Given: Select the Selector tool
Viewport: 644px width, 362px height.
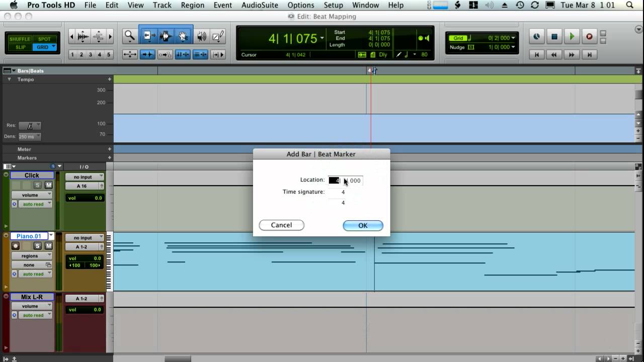Looking at the screenshot, I should pyautogui.click(x=166, y=36).
